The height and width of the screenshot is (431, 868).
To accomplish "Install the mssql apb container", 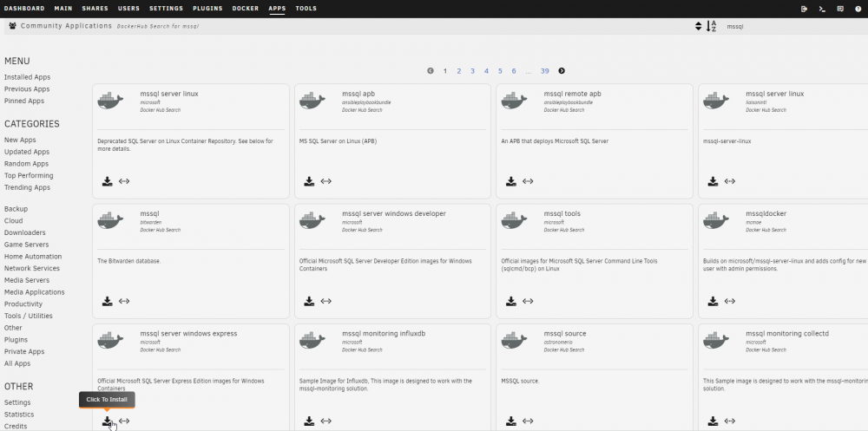I will (x=310, y=181).
